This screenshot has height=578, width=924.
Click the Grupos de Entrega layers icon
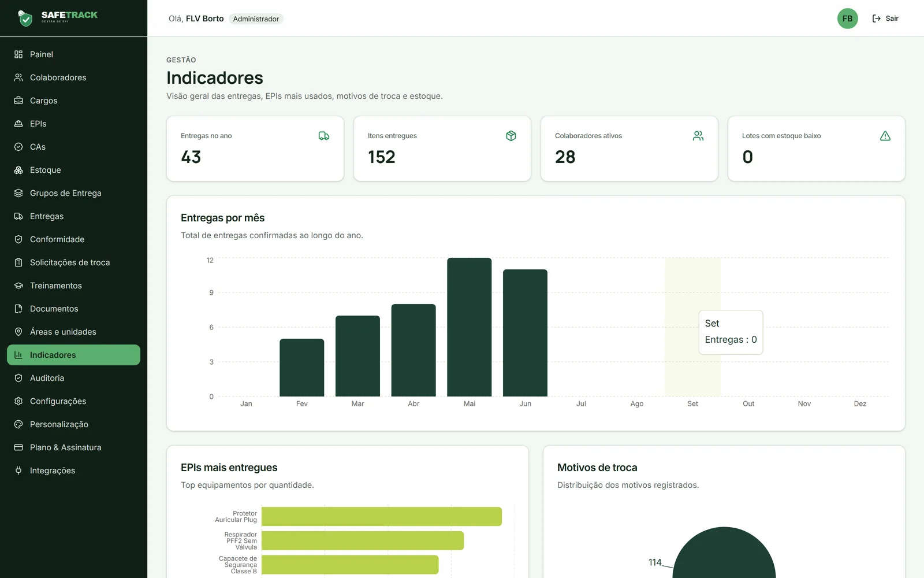tap(18, 193)
